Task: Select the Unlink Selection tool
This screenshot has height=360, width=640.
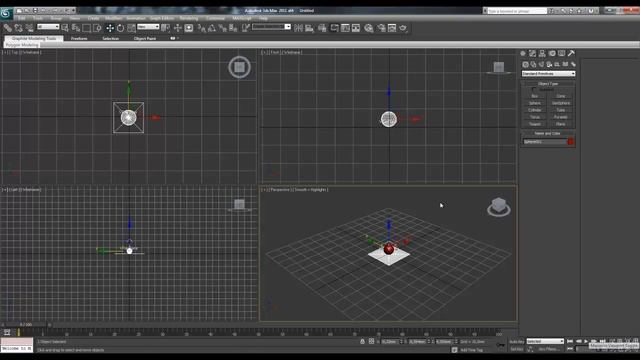Action: (x=18, y=28)
